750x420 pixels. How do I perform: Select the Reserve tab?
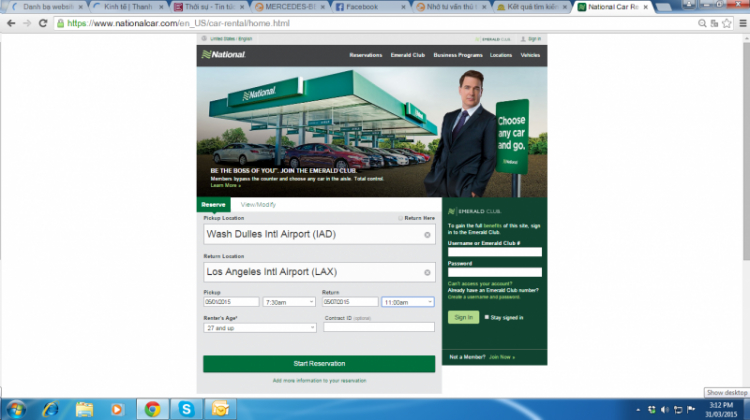[213, 205]
